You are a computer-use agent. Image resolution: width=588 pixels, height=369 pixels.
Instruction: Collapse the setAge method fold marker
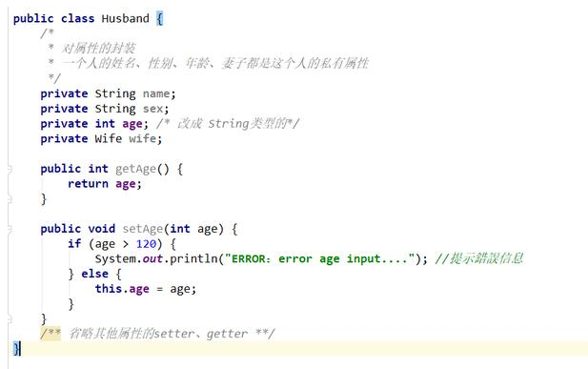point(10,229)
